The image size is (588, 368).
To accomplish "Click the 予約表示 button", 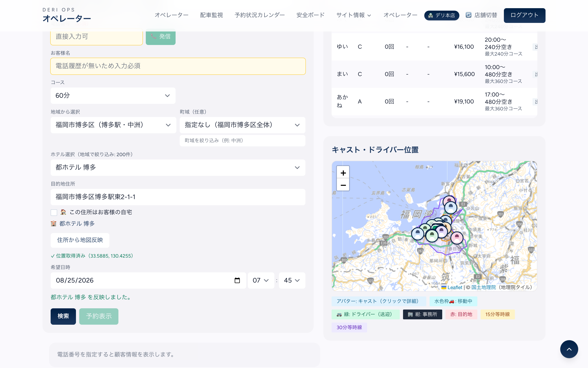I will [x=99, y=316].
